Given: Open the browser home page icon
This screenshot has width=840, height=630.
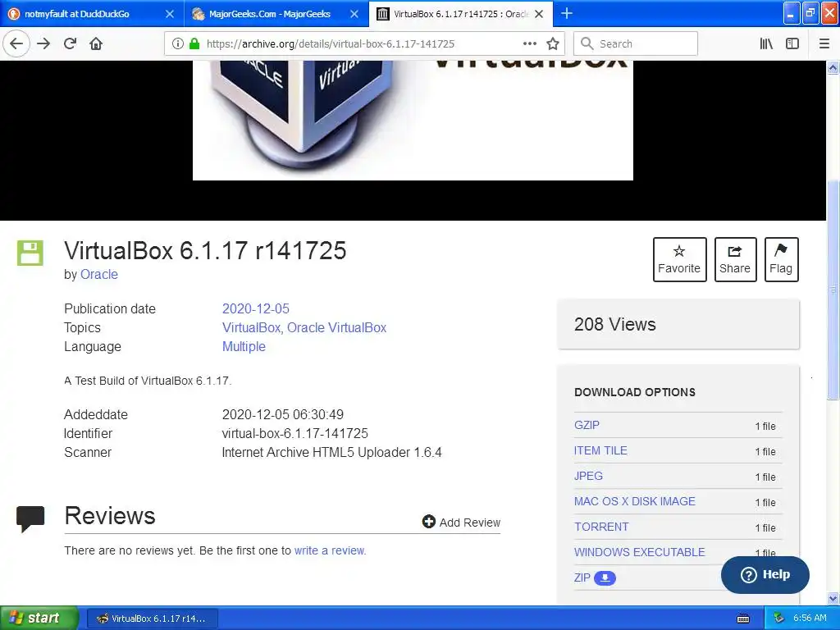Looking at the screenshot, I should pos(96,43).
